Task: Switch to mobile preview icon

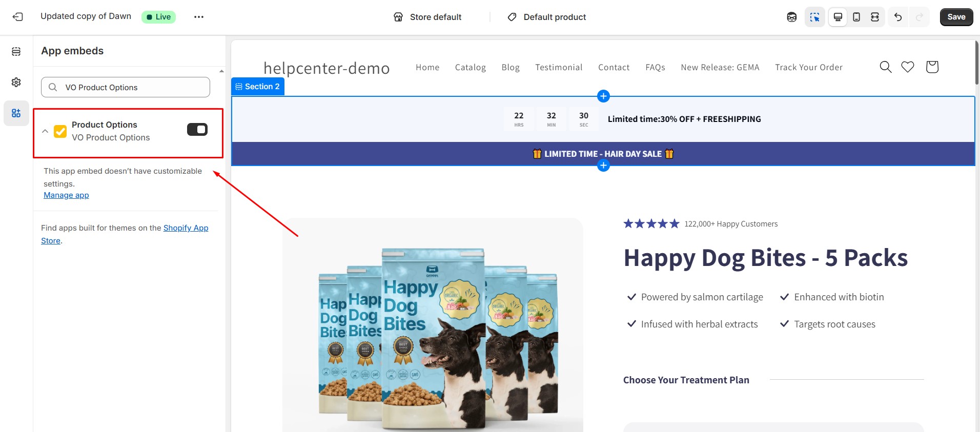Action: [x=856, y=17]
